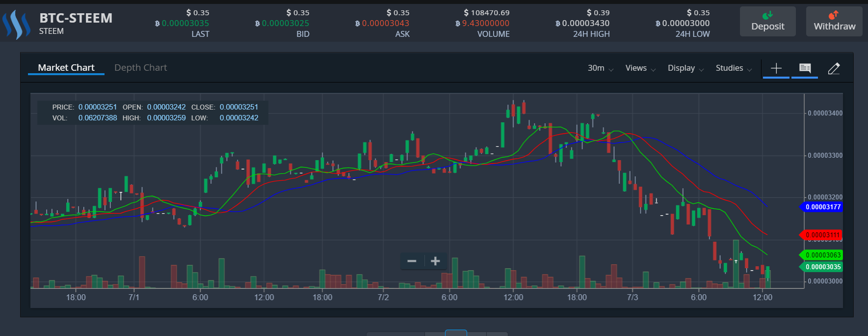Click the 0.00003400 price axis label
The width and height of the screenshot is (868, 336).
pos(825,113)
